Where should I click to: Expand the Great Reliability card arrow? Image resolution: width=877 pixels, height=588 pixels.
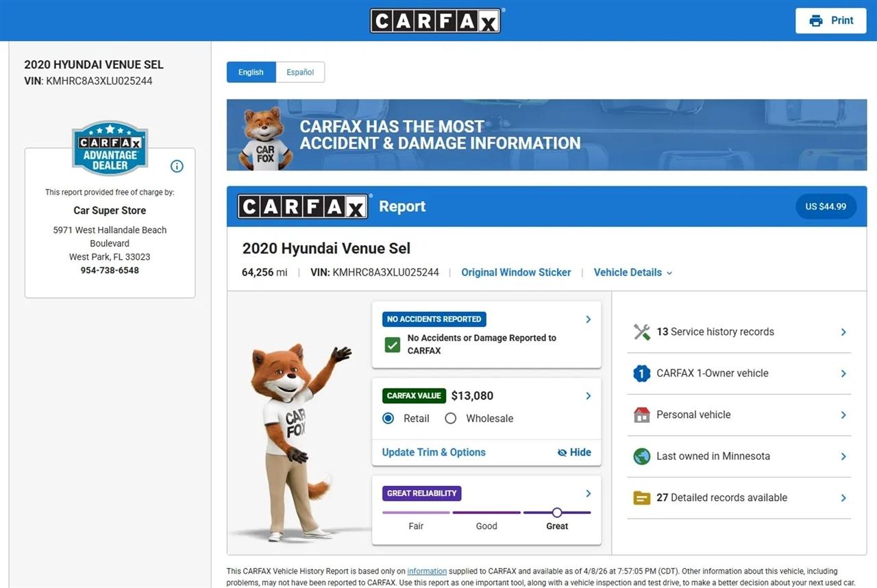(x=588, y=493)
